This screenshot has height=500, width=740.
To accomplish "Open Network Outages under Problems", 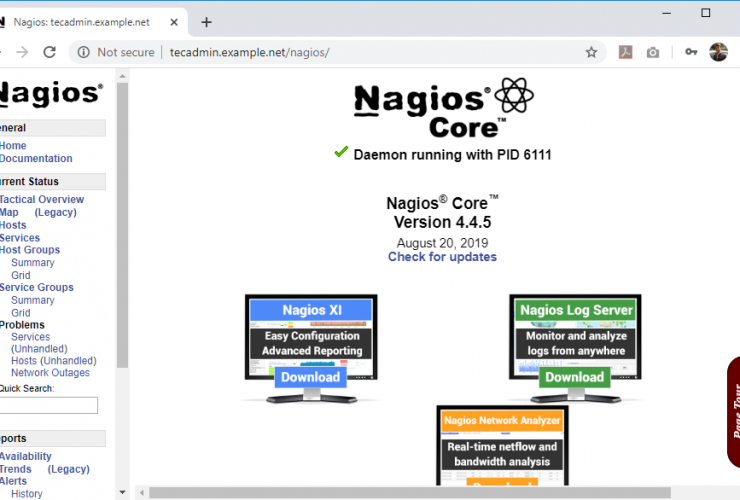I will [x=50, y=373].
